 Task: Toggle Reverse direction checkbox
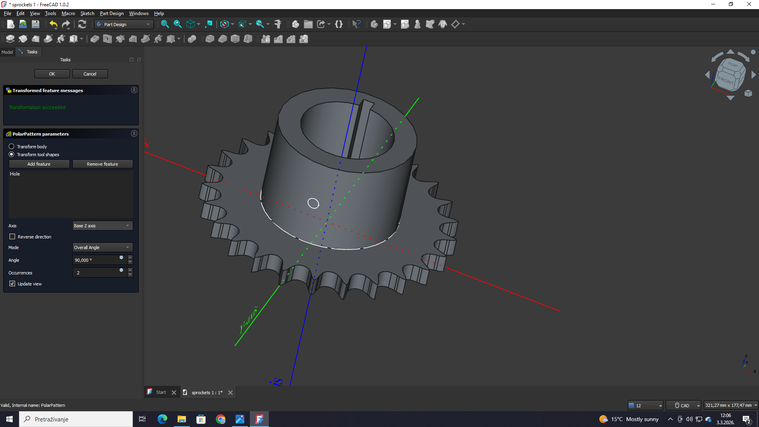pyautogui.click(x=12, y=237)
